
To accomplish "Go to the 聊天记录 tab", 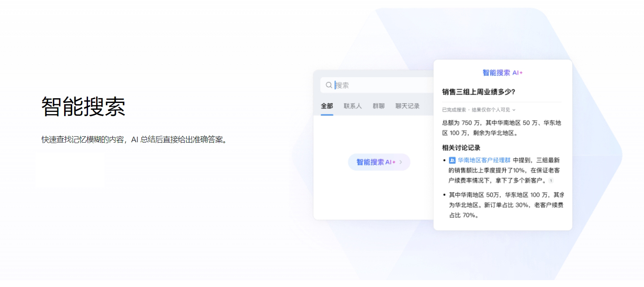I will [407, 106].
